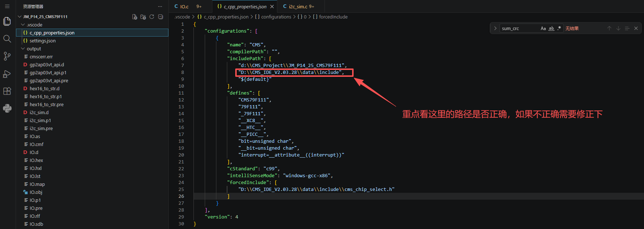Open the Python view in activity bar
Viewport: 644px width, 229px height.
click(7, 108)
